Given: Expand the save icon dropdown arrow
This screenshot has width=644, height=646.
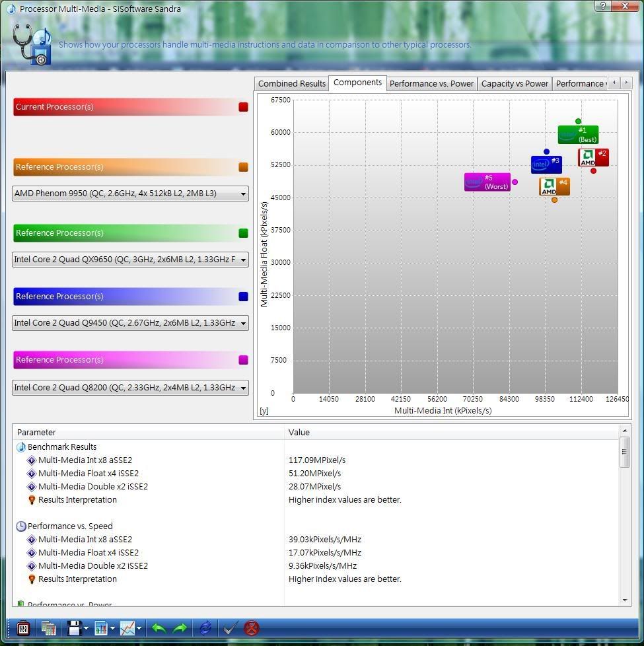Looking at the screenshot, I should 86,629.
